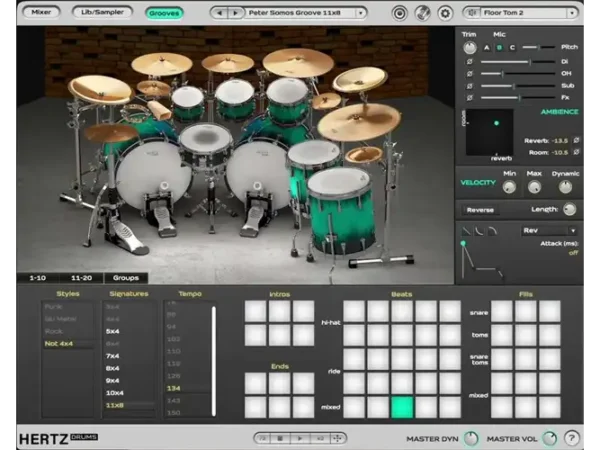This screenshot has width=600, height=450.
Task: Click the double-tempo x2 transport button
Action: point(320,438)
